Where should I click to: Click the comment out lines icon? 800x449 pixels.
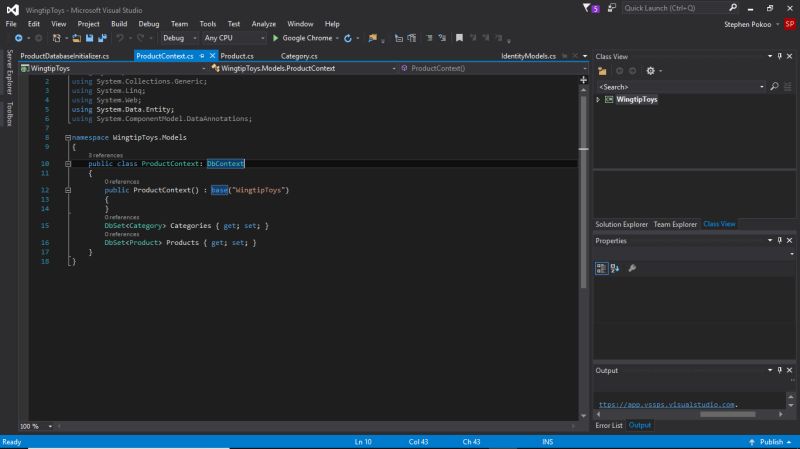pos(429,38)
